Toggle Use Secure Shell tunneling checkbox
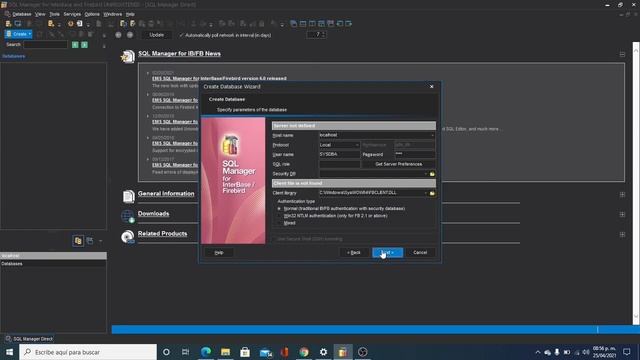Screen dimensions: 640x360 [x=275, y=239]
